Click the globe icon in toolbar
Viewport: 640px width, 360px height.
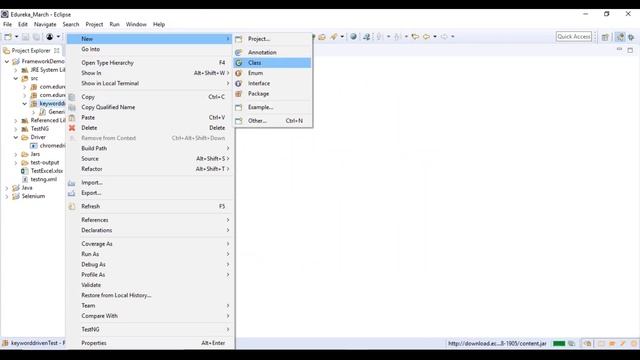[x=353, y=37]
